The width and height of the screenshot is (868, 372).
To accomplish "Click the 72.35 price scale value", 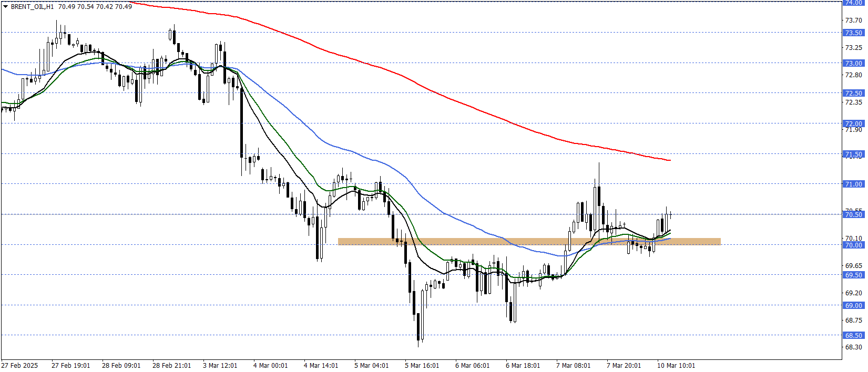I will (853, 102).
